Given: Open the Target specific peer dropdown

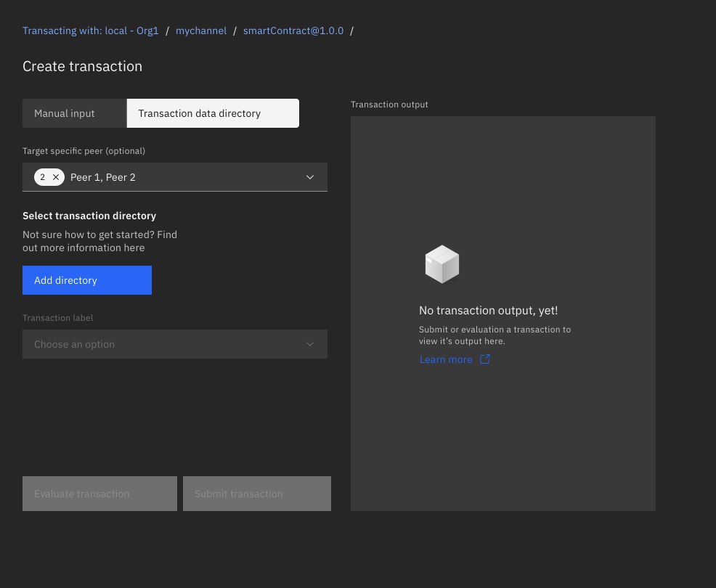Looking at the screenshot, I should [x=174, y=176].
